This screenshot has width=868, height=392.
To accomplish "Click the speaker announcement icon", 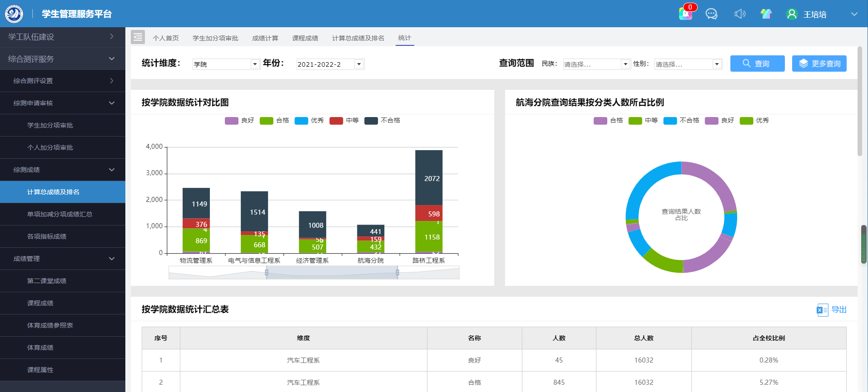I will [739, 14].
